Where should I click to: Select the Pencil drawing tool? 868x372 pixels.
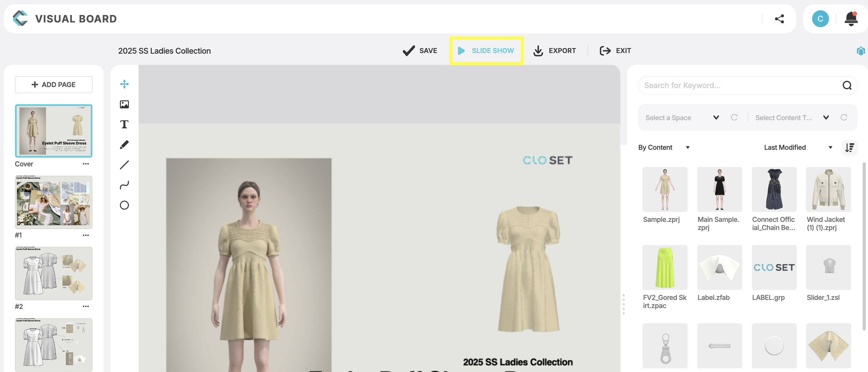(124, 145)
